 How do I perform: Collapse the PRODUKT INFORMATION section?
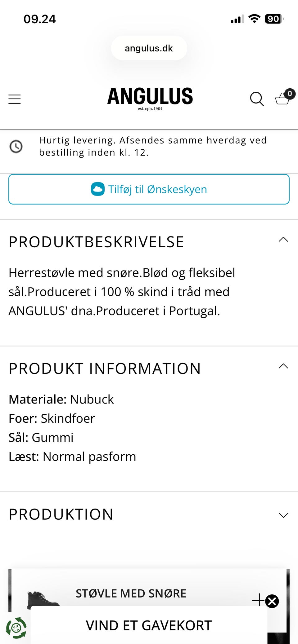click(x=283, y=366)
